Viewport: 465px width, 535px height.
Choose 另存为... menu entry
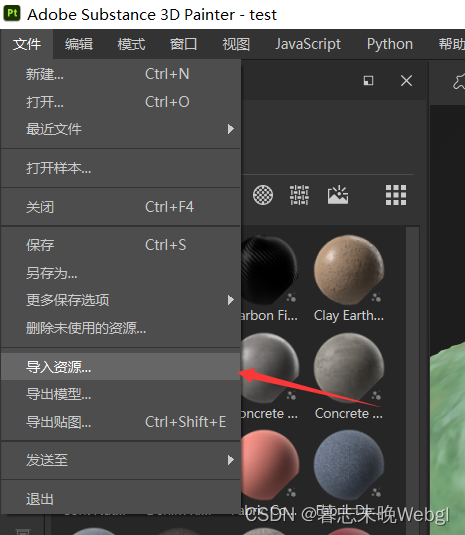click(120, 273)
